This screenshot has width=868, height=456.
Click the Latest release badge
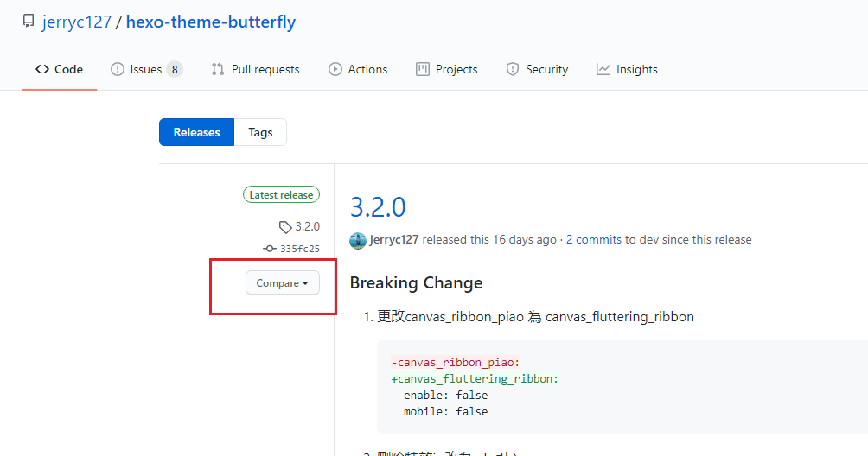click(x=281, y=195)
